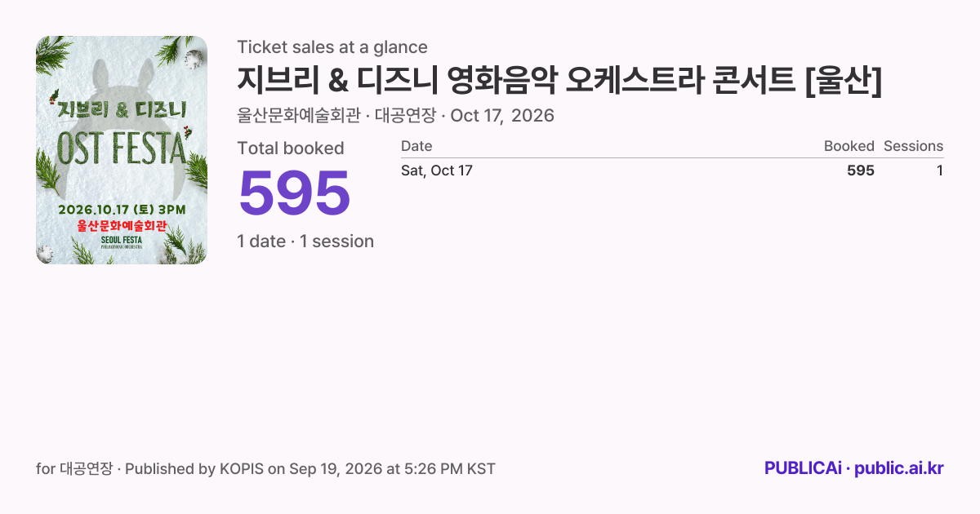Click the session count 1 in row
The image size is (980, 514).
tap(940, 171)
